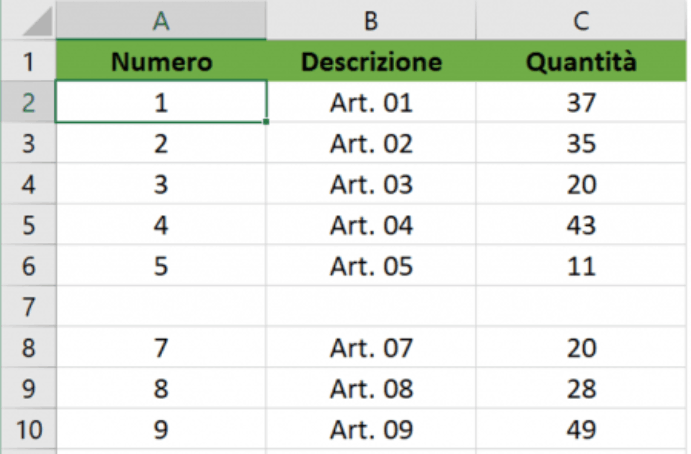Select cell containing Art. 09
The image size is (691, 454).
(x=371, y=429)
